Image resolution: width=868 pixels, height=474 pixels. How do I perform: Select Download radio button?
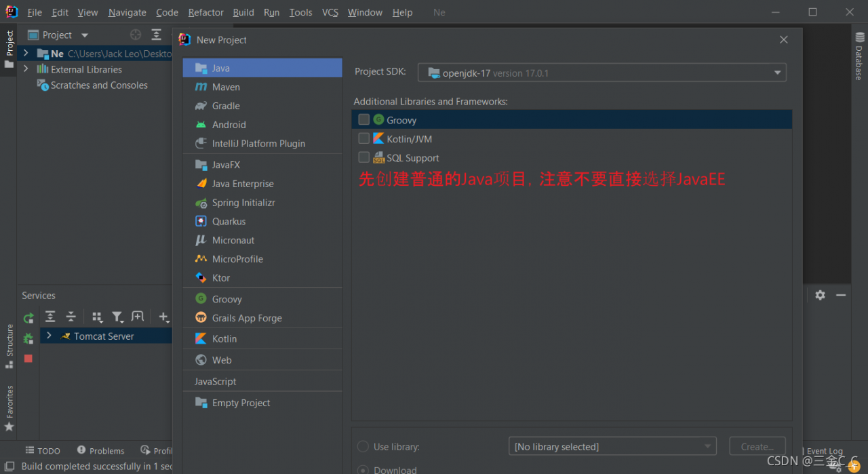coord(363,469)
